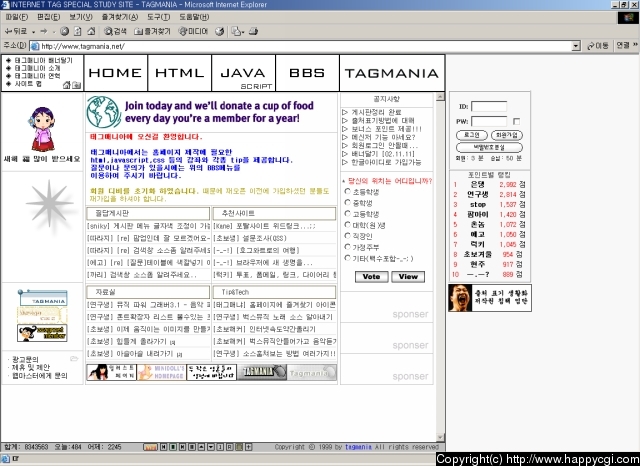Open the 도움말(H) menu
Image resolution: width=640 pixels, height=466 pixels.
[194, 17]
